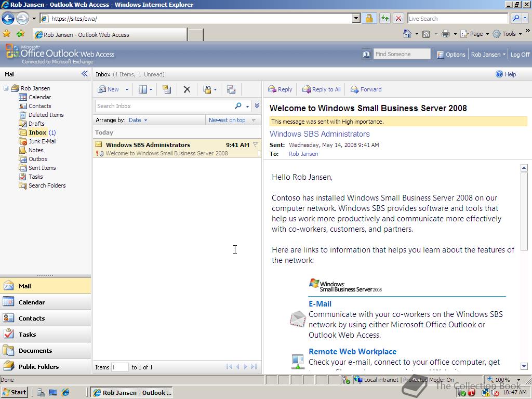Open Favorites Center star icon
Screen dimensions: 532x399
(6, 34)
